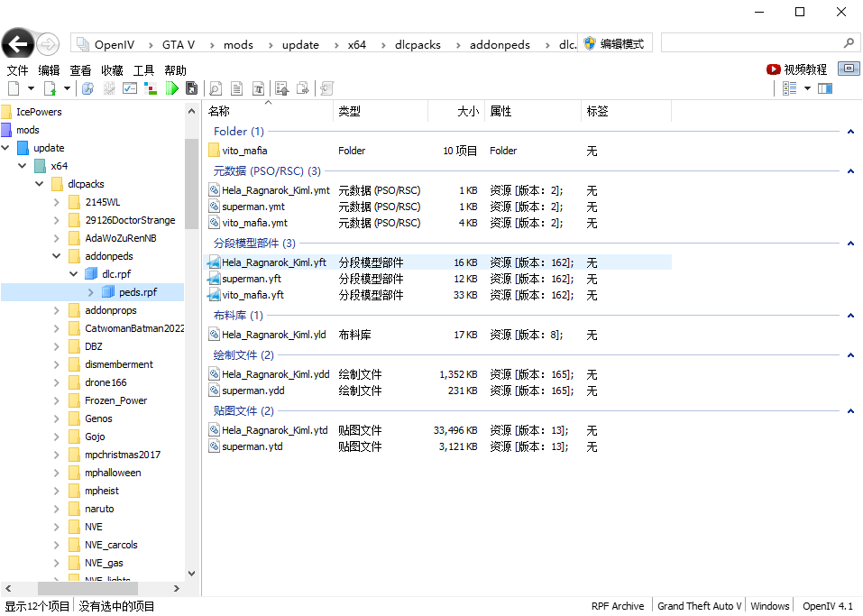Open the 文件 menu
This screenshot has width=863, height=616.
click(x=17, y=70)
